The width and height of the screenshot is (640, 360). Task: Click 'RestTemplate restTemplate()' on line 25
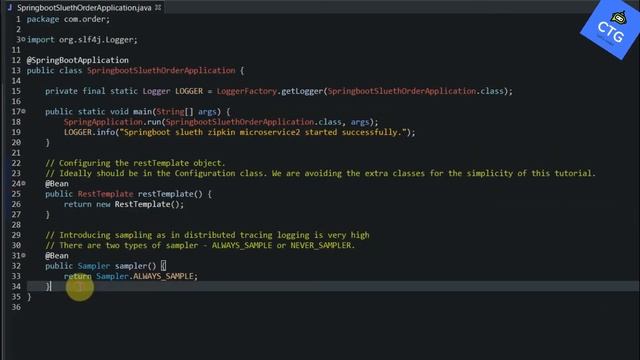pyautogui.click(x=140, y=194)
